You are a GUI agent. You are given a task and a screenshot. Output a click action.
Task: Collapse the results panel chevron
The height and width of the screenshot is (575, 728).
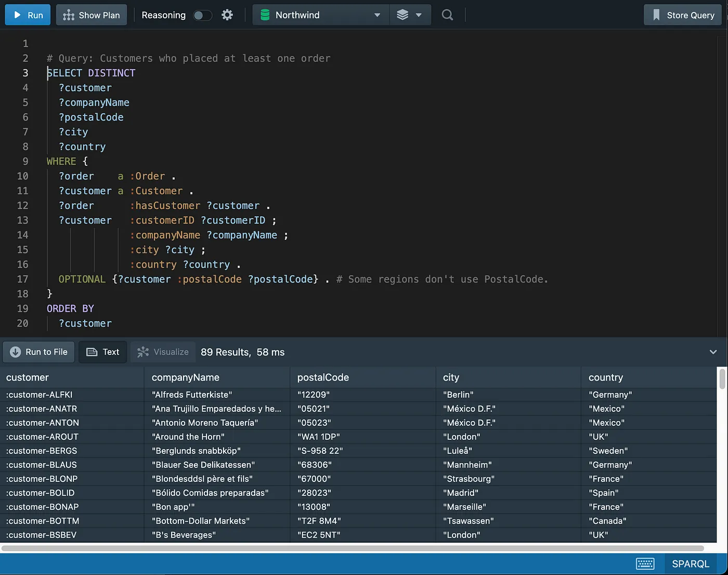pyautogui.click(x=713, y=352)
